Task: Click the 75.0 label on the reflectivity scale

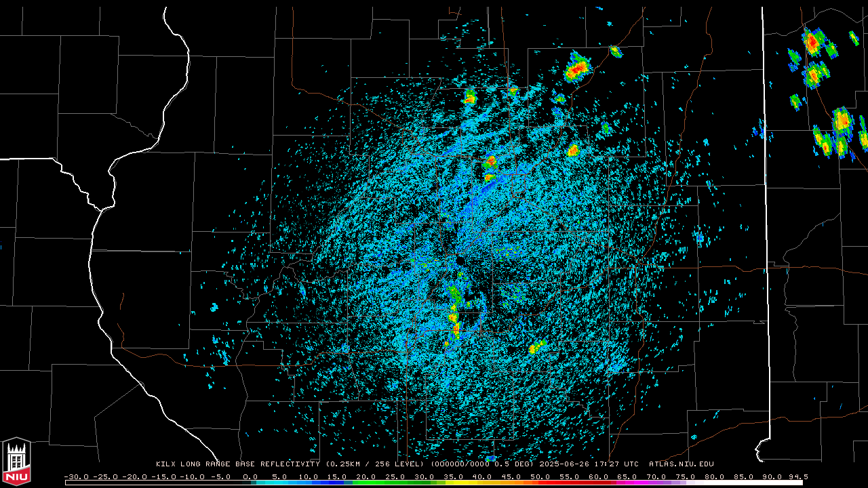Action: [685, 477]
